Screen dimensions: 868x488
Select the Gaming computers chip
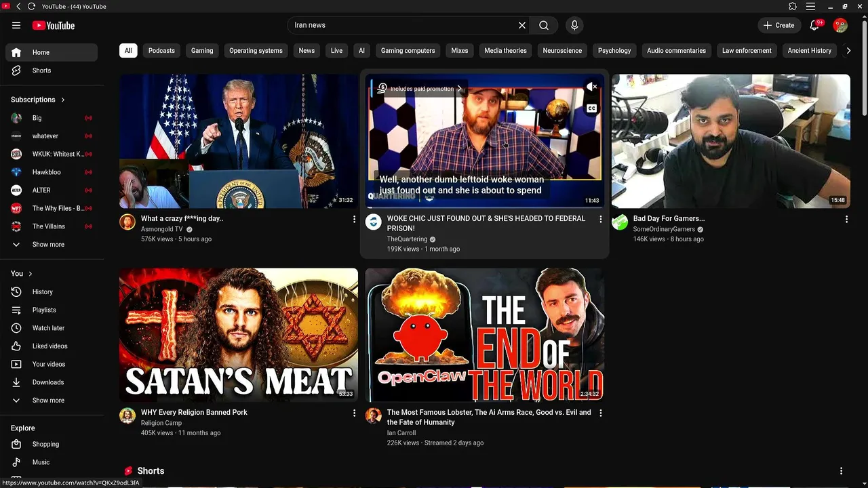click(x=408, y=50)
